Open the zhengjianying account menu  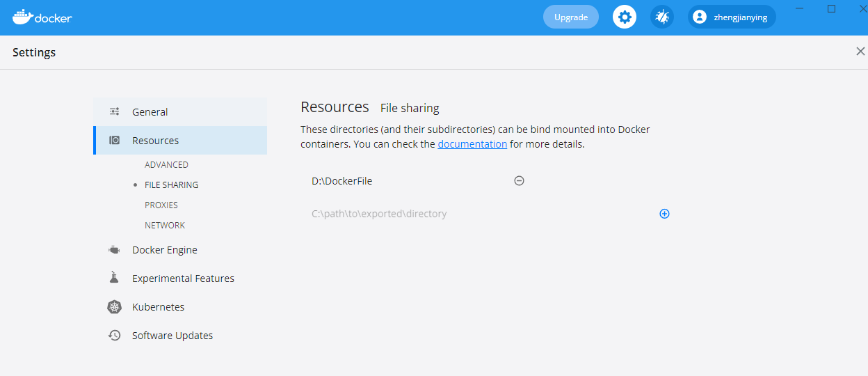tap(732, 17)
